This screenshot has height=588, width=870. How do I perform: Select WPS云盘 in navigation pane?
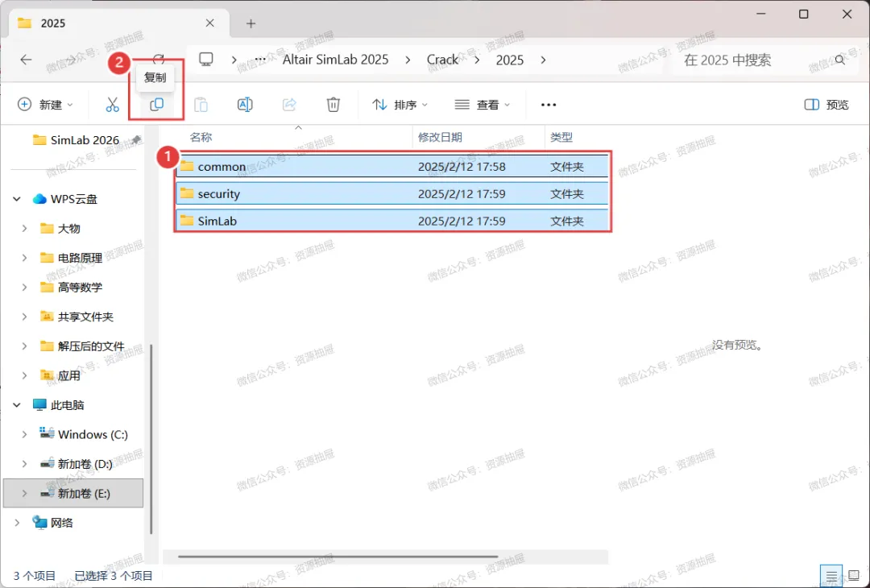(73, 199)
